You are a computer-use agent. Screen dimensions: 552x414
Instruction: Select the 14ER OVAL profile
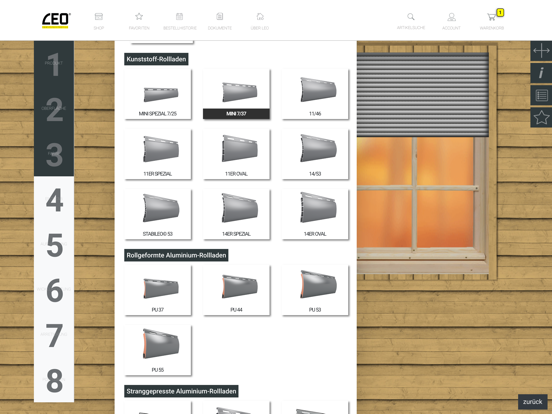point(315,214)
